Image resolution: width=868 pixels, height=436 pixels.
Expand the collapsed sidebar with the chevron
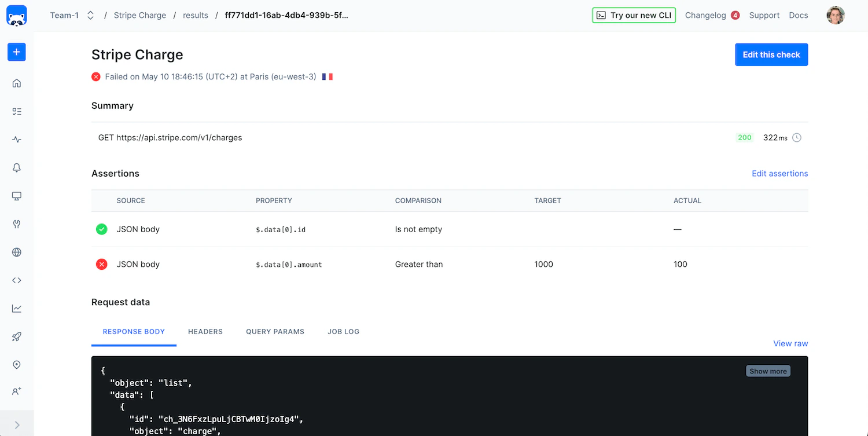(17, 423)
